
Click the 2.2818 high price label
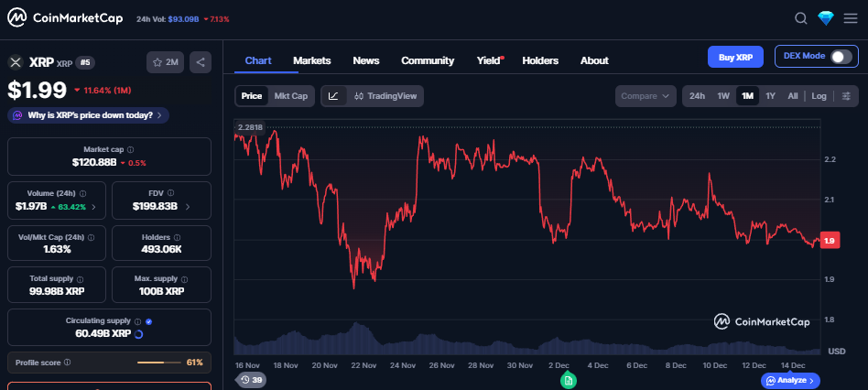tap(250, 128)
